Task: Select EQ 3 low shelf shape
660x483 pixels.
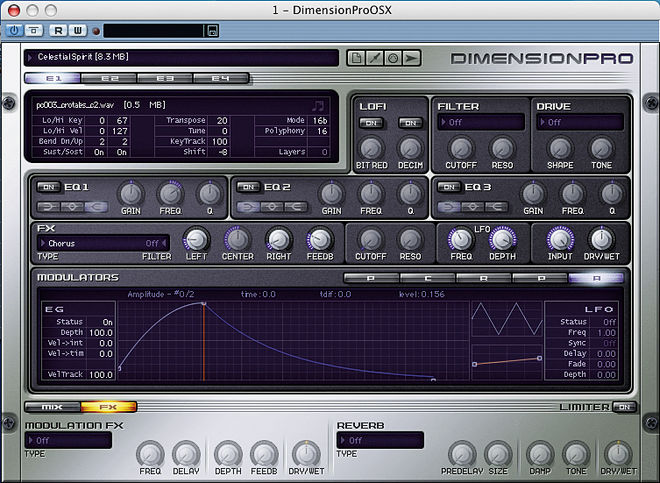Action: pyautogui.click(x=449, y=207)
